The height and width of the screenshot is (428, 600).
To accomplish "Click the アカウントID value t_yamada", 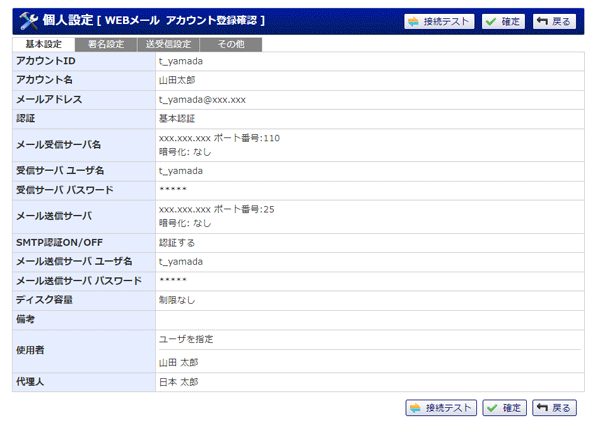I will [181, 61].
